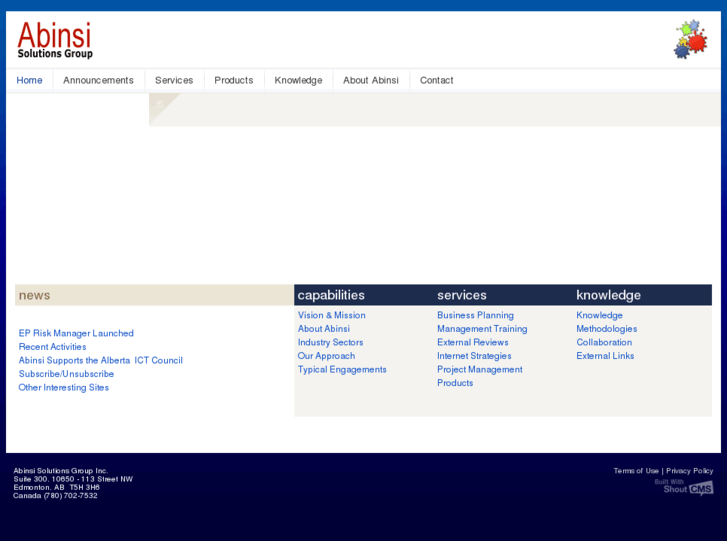
Task: Click the Suite 300 street address line
Action: pyautogui.click(x=73, y=479)
